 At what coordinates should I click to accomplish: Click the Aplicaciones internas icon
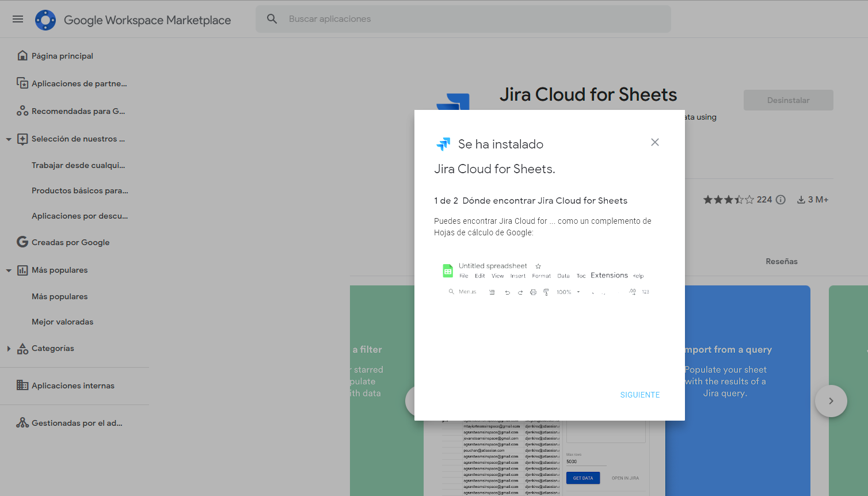click(22, 386)
